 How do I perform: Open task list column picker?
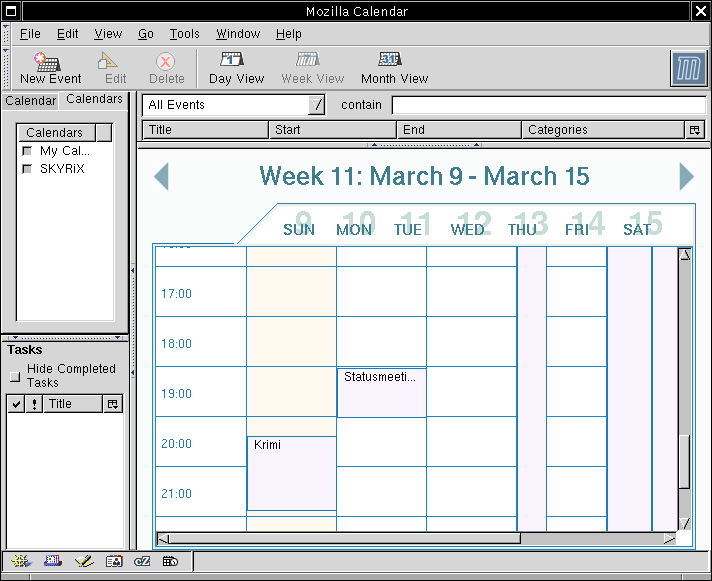[113, 404]
